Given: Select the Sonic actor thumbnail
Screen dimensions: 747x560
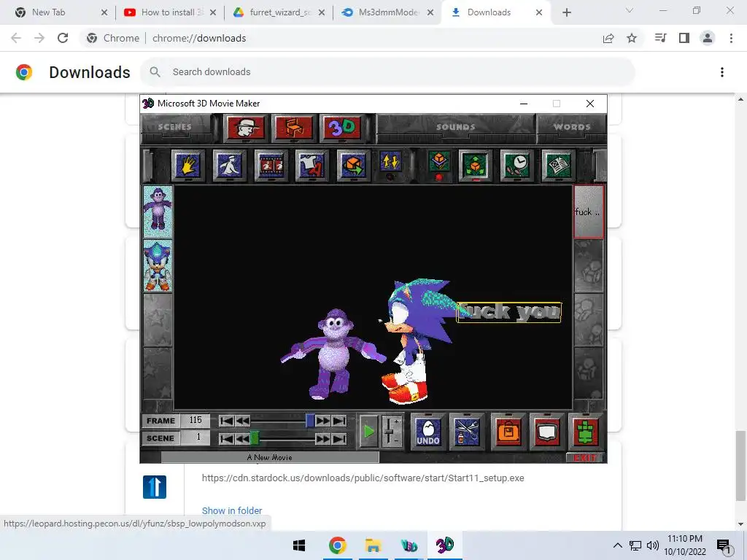Looking at the screenshot, I should (x=158, y=265).
